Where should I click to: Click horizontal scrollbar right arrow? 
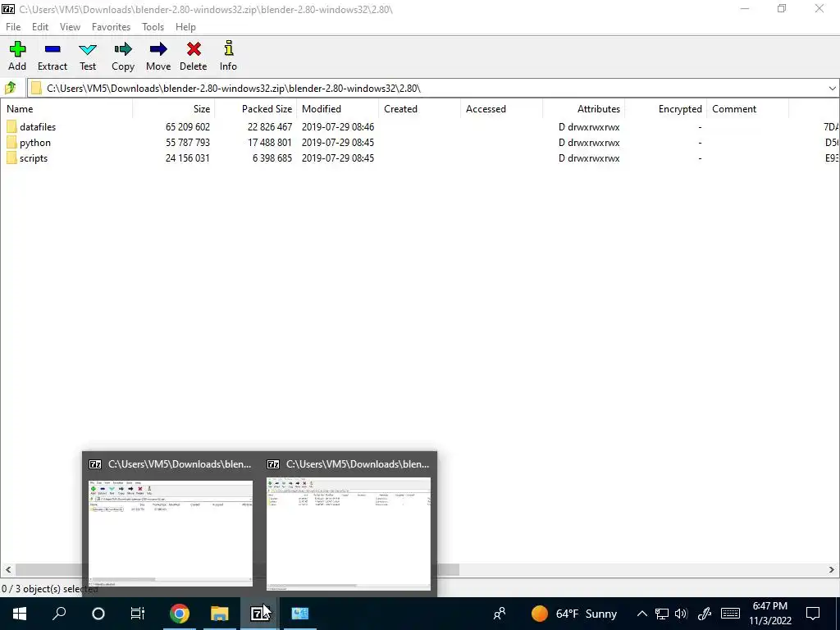coord(832,570)
